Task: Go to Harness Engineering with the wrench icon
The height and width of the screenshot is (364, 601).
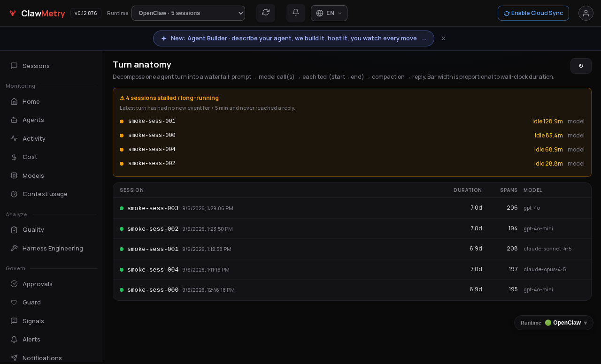Action: pos(52,249)
